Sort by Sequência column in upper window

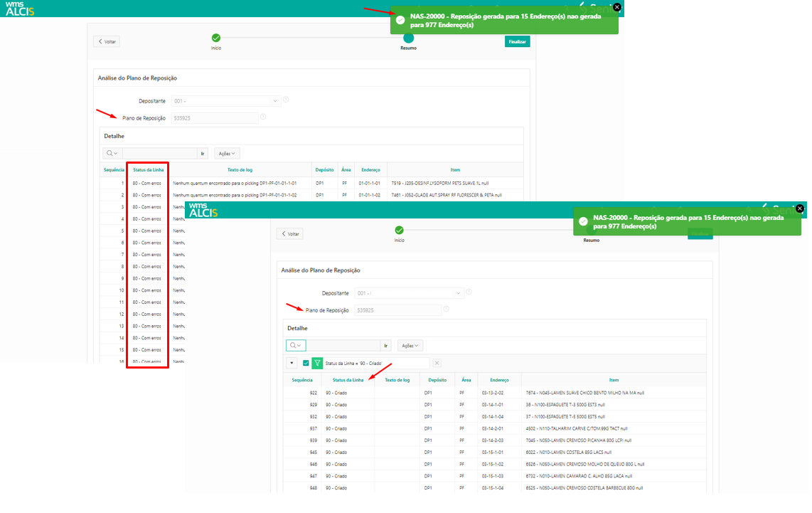coord(114,170)
